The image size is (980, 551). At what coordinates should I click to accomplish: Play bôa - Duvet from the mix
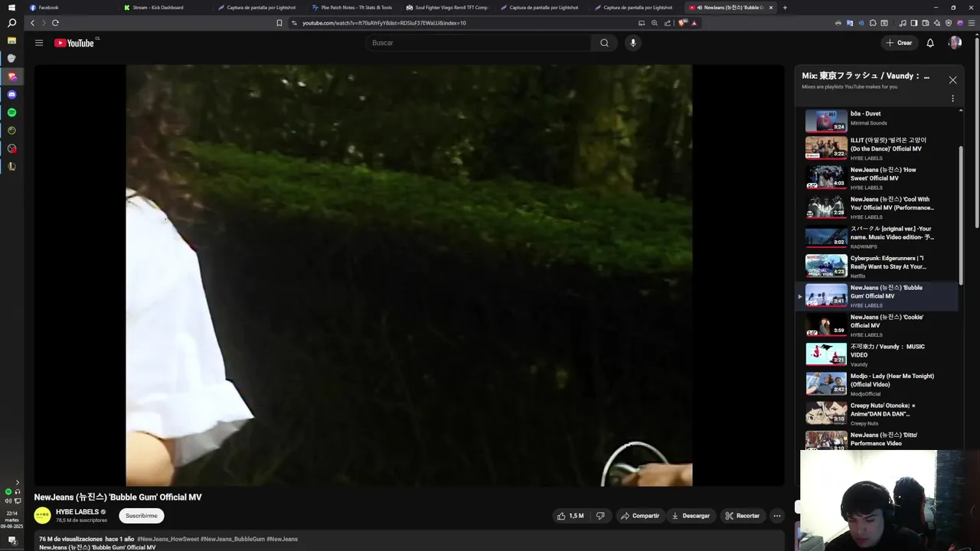point(877,119)
